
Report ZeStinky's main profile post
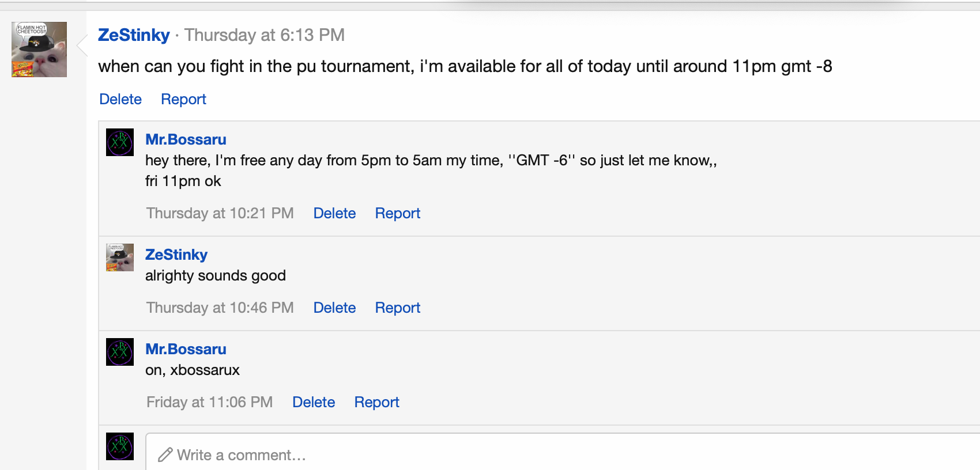point(183,99)
